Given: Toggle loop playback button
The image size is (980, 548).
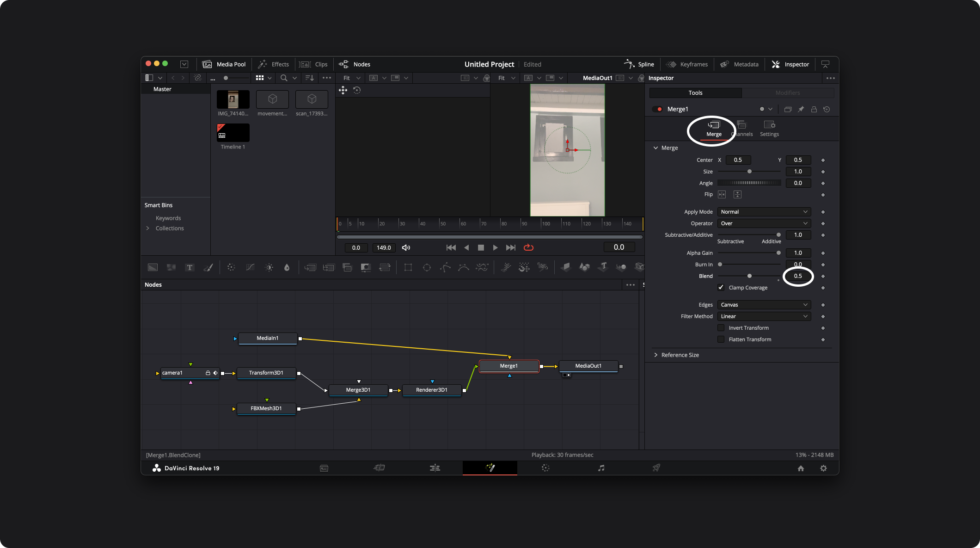Looking at the screenshot, I should [528, 247].
